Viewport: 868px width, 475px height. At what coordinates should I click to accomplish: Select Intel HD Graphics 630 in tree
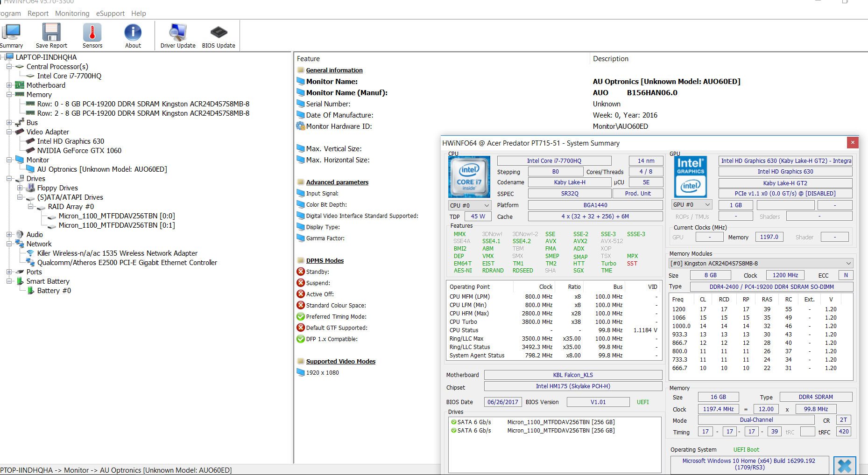click(71, 141)
